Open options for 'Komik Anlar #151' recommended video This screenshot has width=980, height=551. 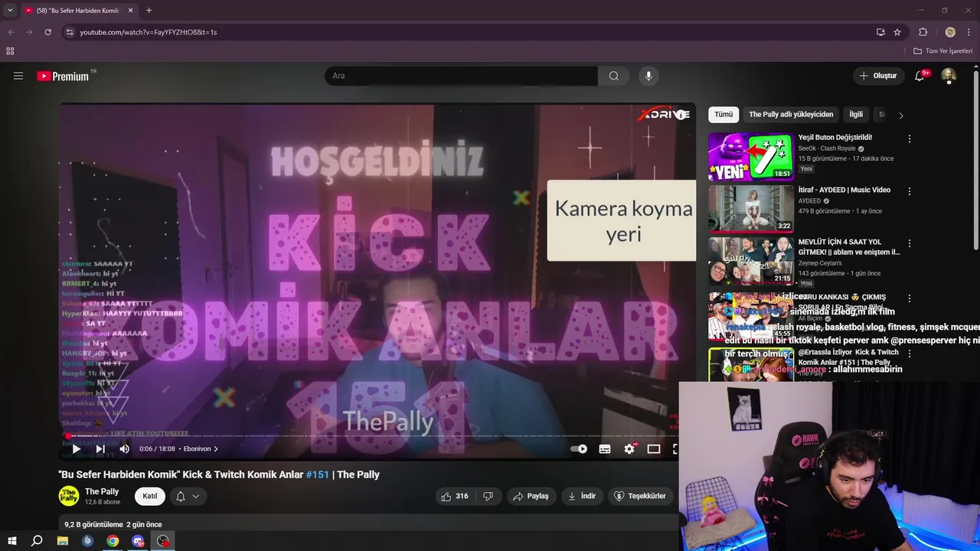(910, 354)
